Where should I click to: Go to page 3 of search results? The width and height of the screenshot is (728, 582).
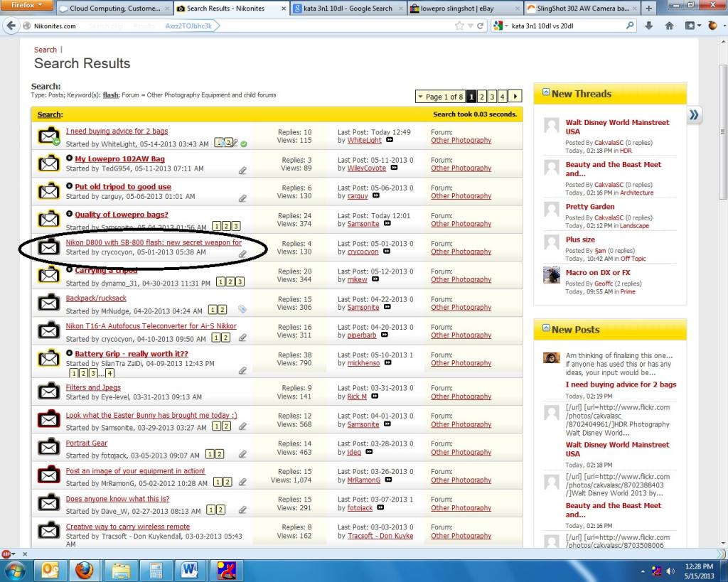[492, 97]
